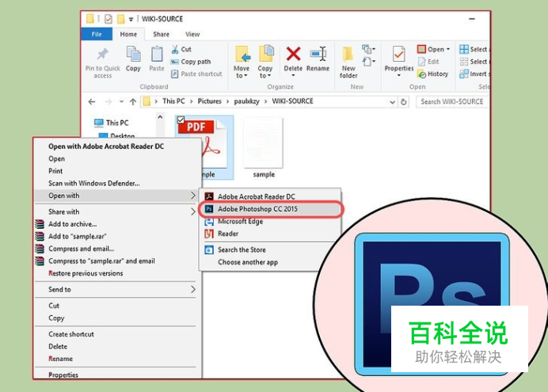Click the Properties ribbon icon
This screenshot has width=548, height=392.
coord(399,54)
